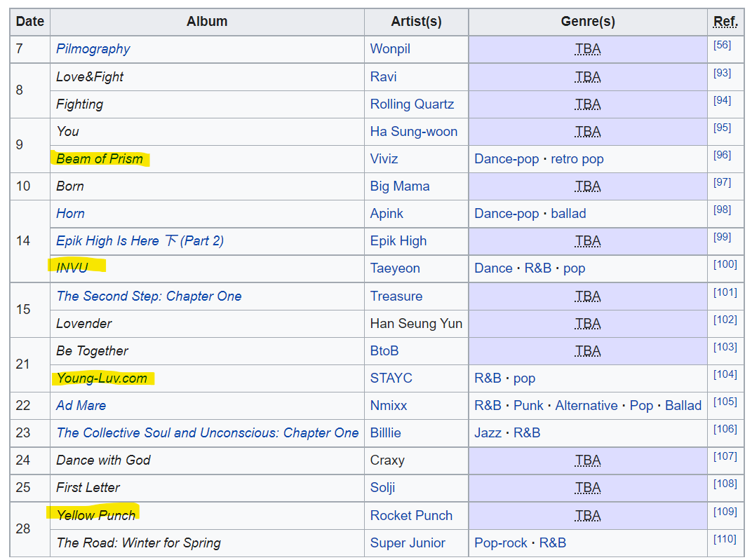Screen dimensions: 752x560
Task: Open the Ravi artist link
Action: tap(383, 76)
